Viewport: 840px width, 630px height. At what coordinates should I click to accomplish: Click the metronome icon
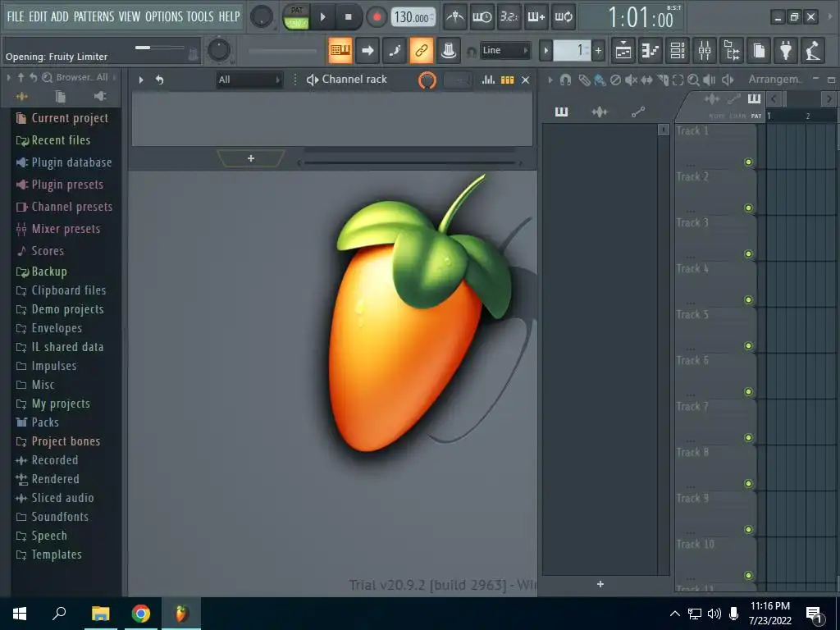pos(454,17)
